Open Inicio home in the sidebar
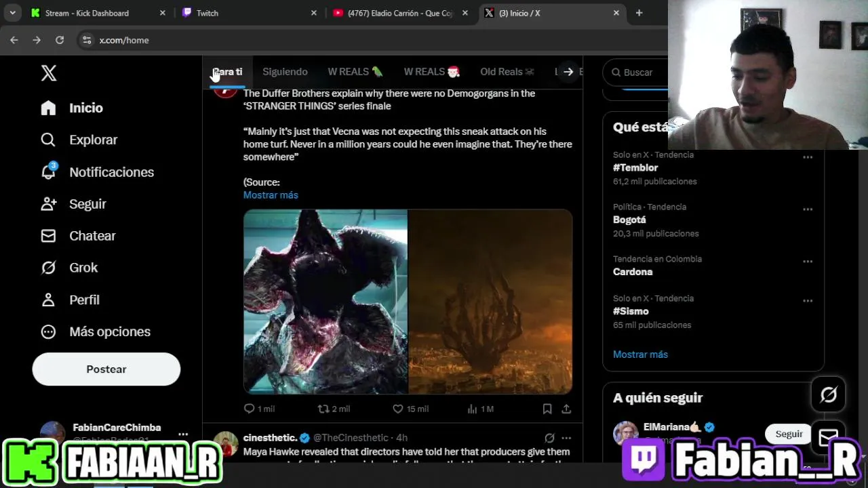This screenshot has height=488, width=868. (72, 108)
